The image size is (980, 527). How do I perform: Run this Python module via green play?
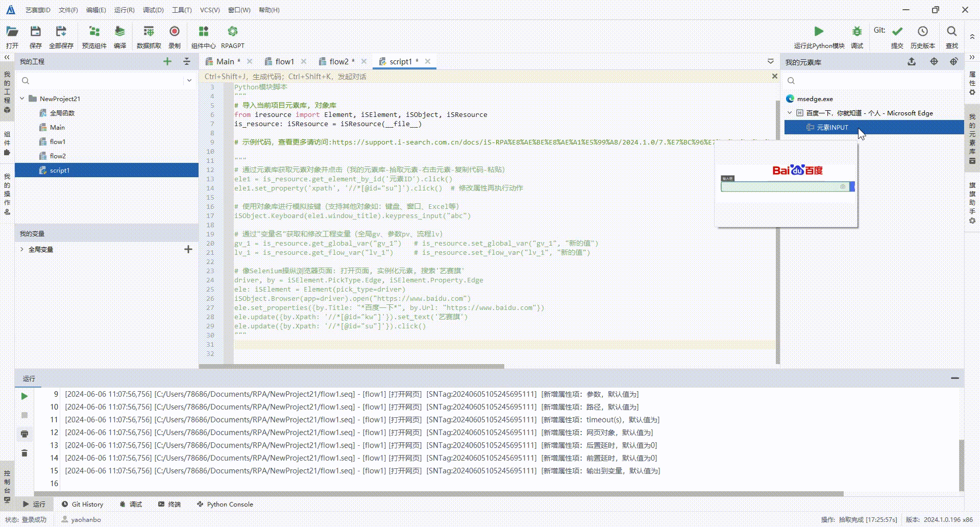pyautogui.click(x=819, y=32)
